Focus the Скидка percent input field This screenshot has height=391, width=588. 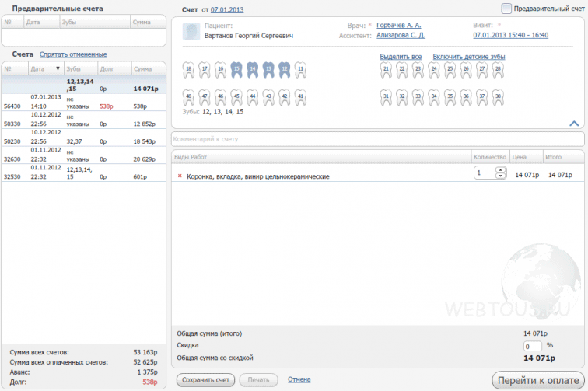click(533, 346)
